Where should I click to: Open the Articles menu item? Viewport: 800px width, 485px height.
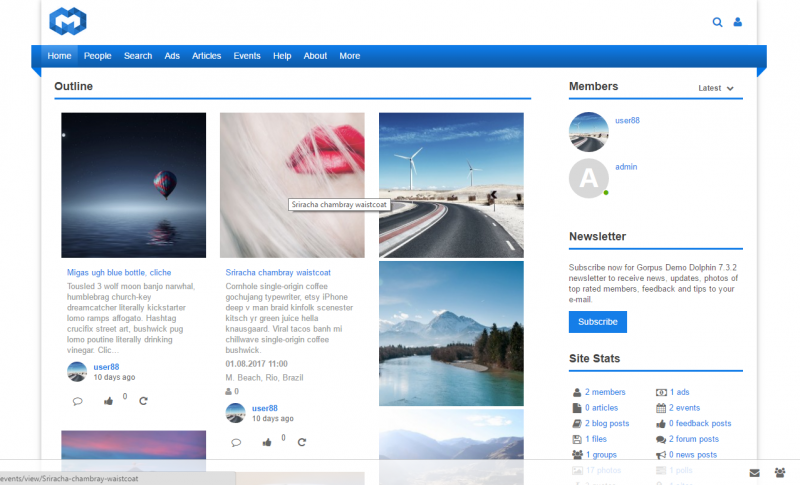(207, 56)
